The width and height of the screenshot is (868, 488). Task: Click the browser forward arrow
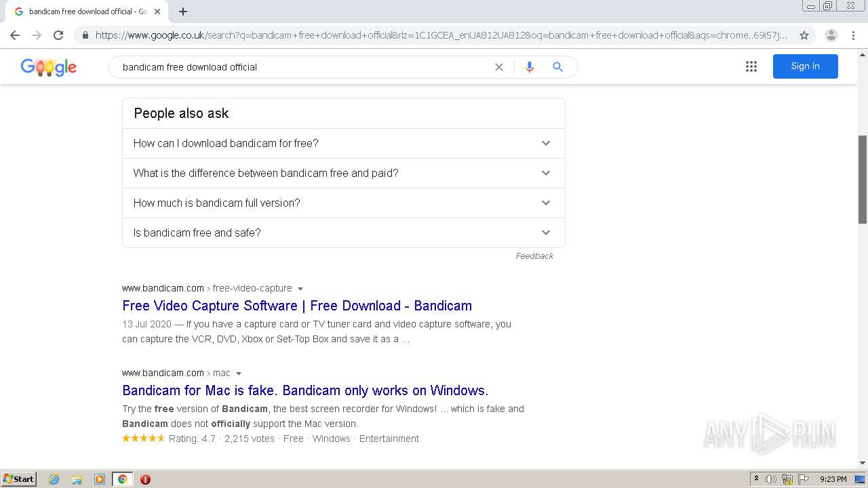point(37,35)
